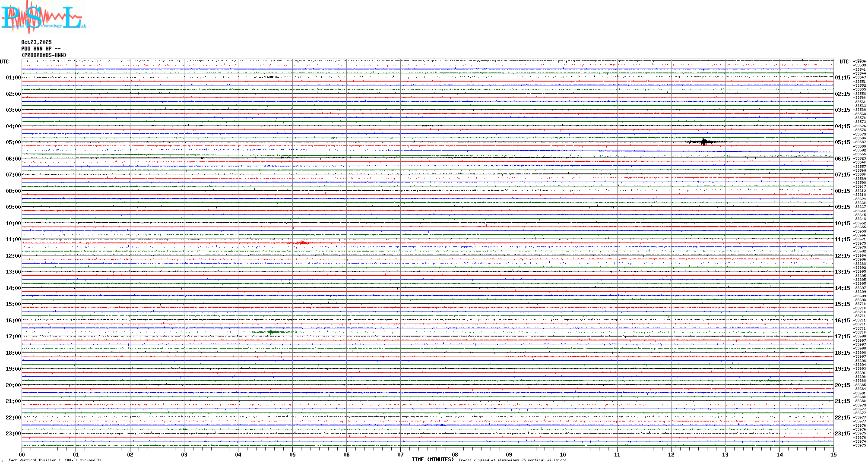Click the TIME (MINUTES) axis title

click(432, 460)
